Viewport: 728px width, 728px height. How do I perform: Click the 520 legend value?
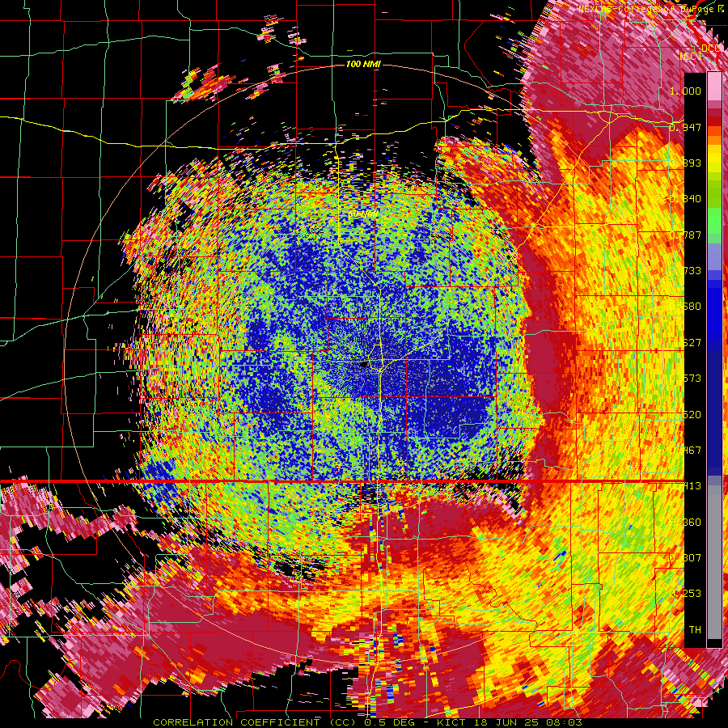692,415
